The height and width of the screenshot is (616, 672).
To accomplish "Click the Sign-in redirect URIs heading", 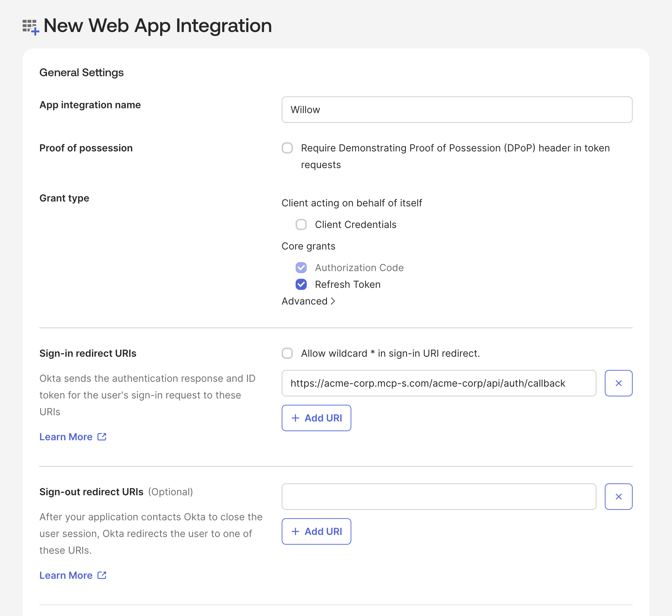I will click(x=88, y=353).
